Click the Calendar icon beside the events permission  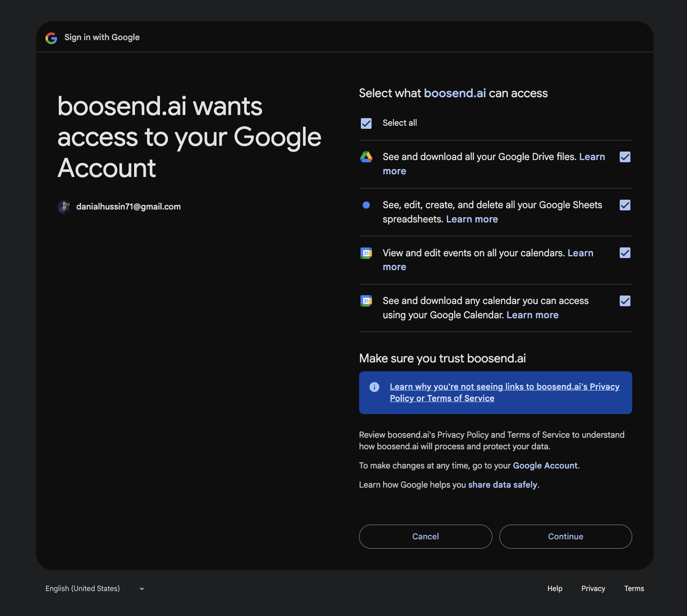coord(366,253)
